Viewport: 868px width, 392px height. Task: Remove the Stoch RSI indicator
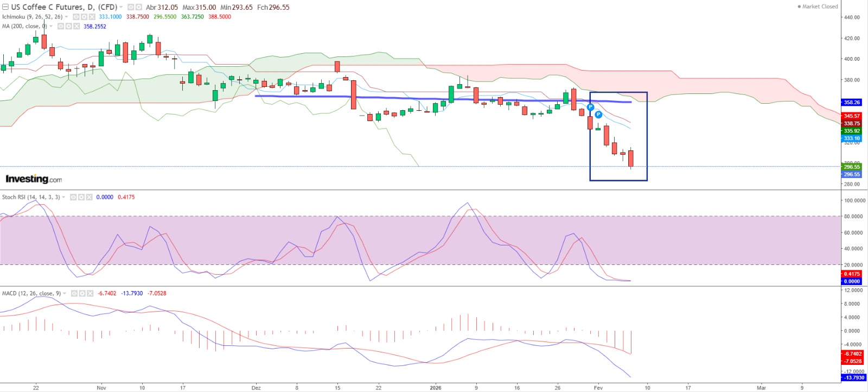click(x=89, y=197)
